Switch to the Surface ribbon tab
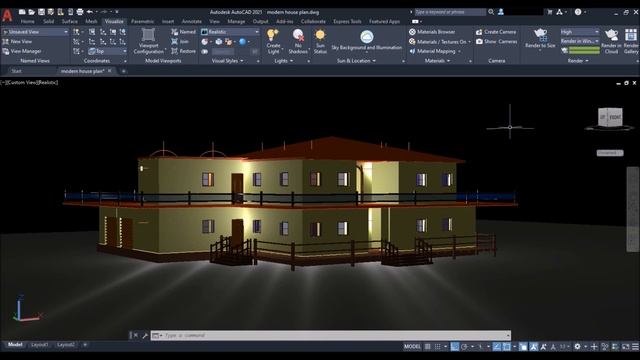The image size is (640, 360). coord(70,21)
